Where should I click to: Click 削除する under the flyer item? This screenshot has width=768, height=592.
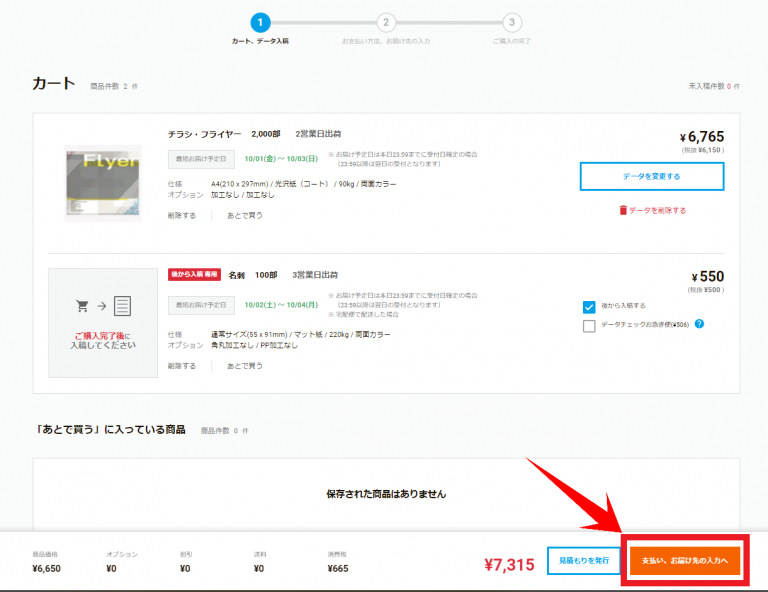[182, 215]
